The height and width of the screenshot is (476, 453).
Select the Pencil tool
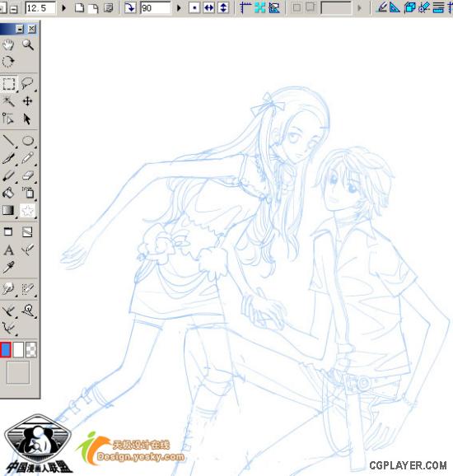(28, 158)
